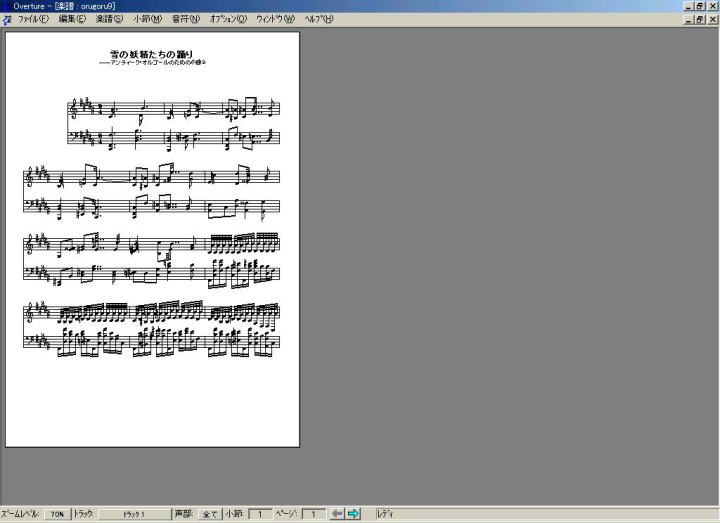Open the ウィンドウ(W) menu
The height and width of the screenshot is (523, 720).
coord(275,19)
